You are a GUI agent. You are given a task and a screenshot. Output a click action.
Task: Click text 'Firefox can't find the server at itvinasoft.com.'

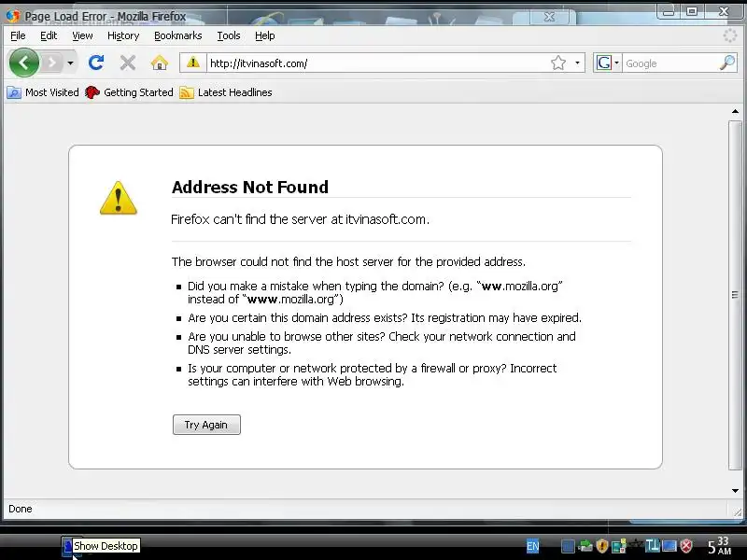tap(300, 219)
